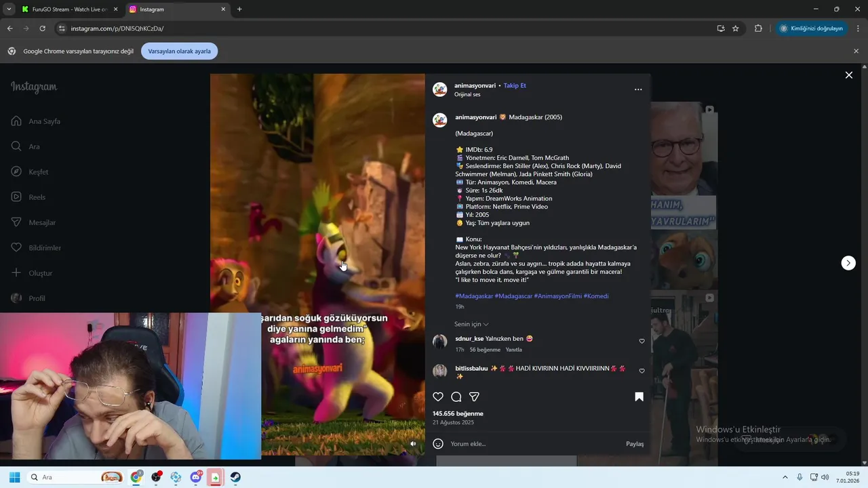
Task: Go to Keşfet explore page
Action: (x=30, y=171)
